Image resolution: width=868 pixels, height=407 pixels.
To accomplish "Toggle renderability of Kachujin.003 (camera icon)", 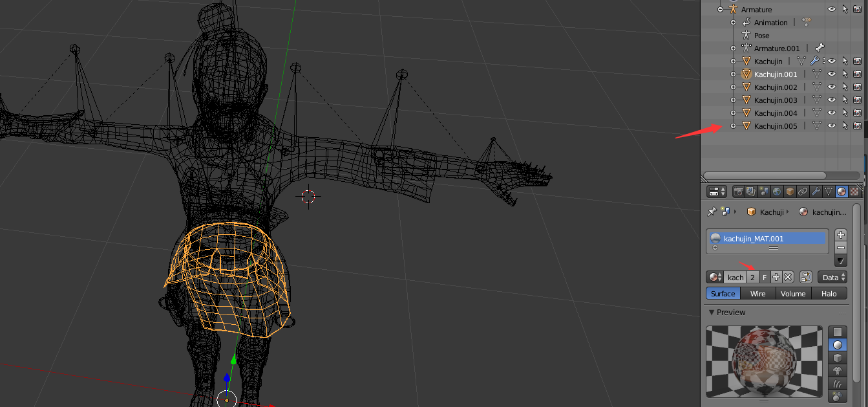I will pos(857,100).
